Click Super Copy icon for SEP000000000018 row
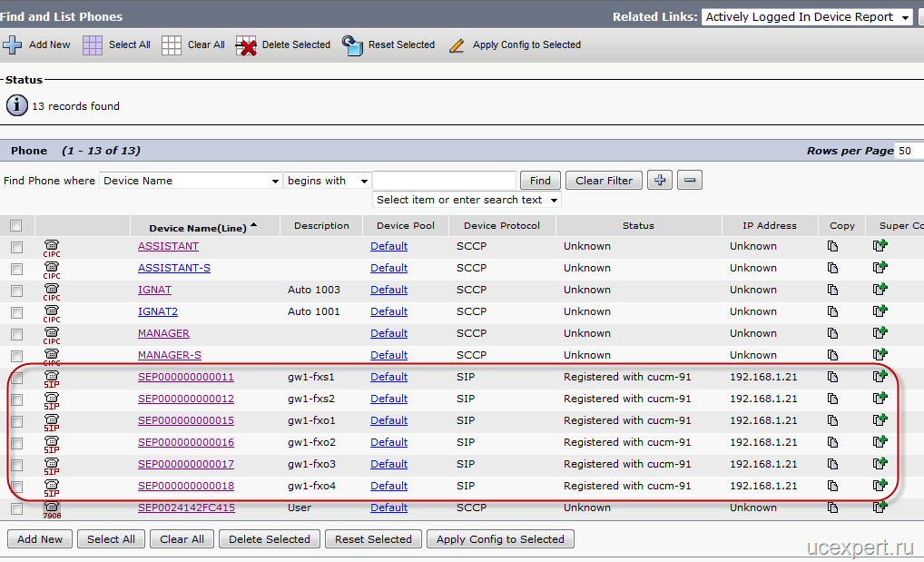Screen dimensions: 924x562 tap(880, 486)
